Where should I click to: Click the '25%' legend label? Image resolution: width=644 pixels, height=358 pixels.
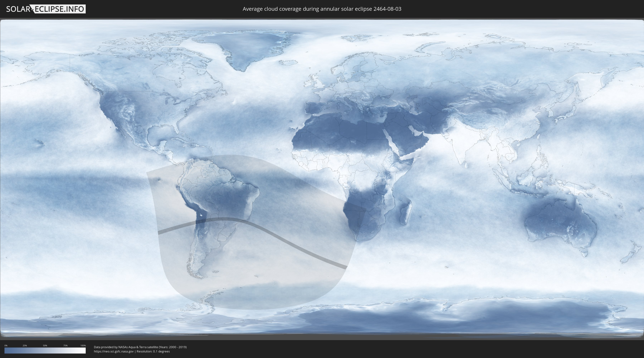click(25, 345)
